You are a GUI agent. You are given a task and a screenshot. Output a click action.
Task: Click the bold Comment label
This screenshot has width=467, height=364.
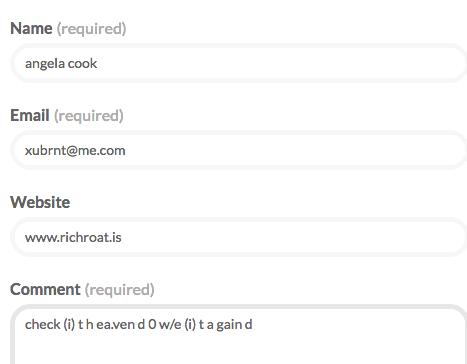click(x=45, y=289)
